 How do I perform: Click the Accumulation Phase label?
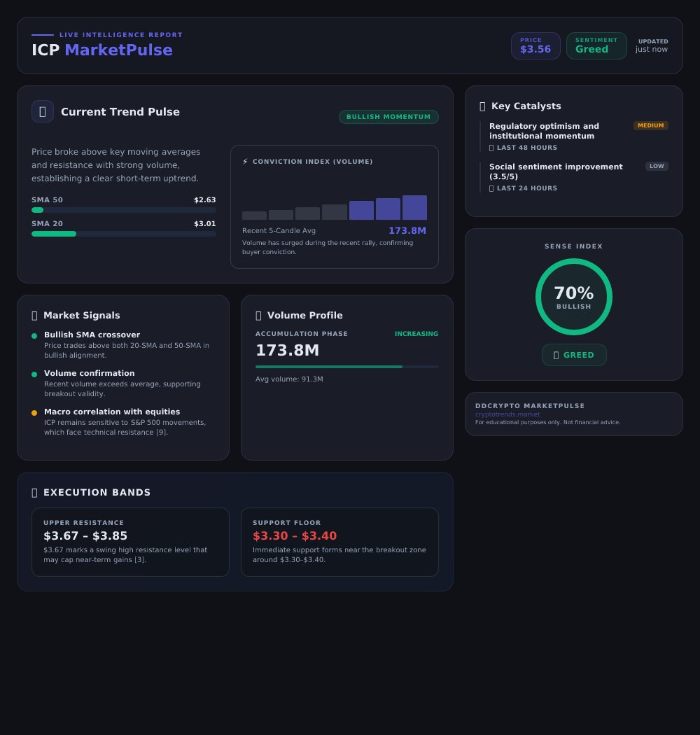(x=302, y=334)
